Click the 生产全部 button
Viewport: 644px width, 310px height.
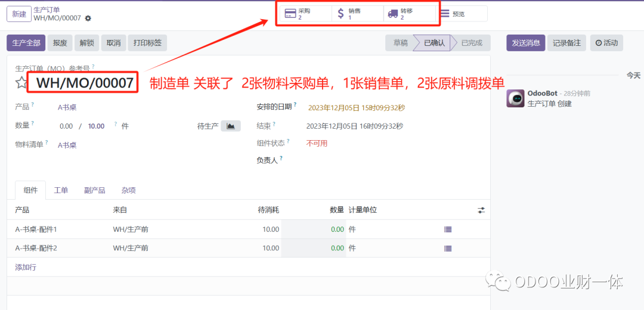(26, 43)
